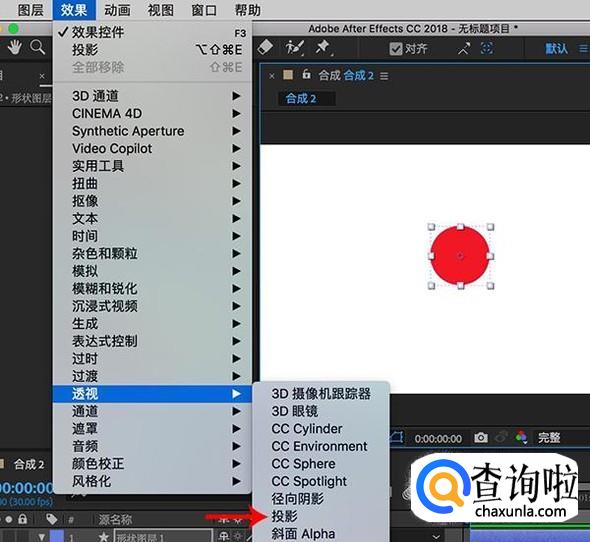Toggle the checked 效果控件 menu item
590x542 pixels.
(152, 32)
